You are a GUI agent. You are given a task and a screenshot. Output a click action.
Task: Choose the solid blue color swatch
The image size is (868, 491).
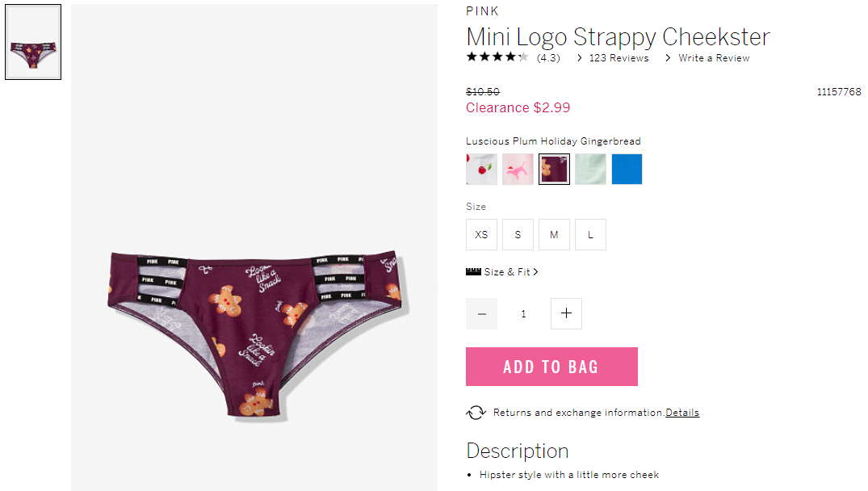(x=627, y=169)
